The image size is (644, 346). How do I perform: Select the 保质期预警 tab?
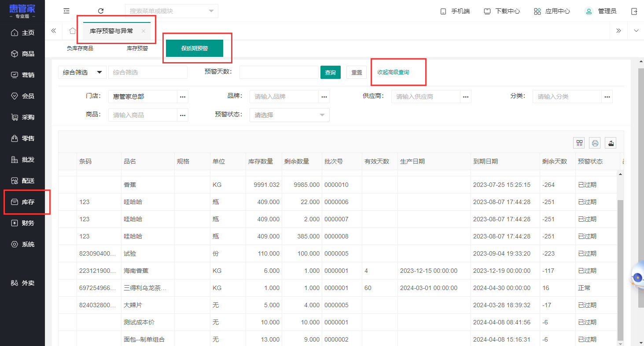(195, 48)
